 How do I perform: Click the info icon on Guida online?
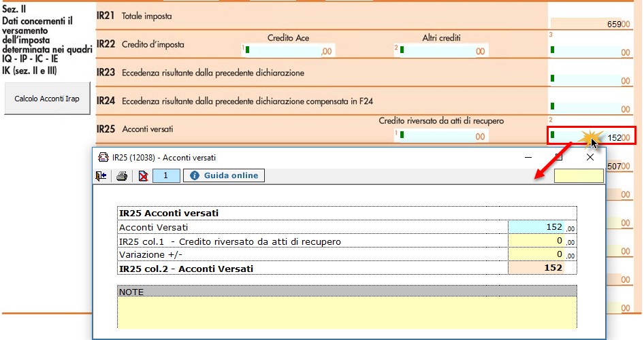pyautogui.click(x=194, y=175)
